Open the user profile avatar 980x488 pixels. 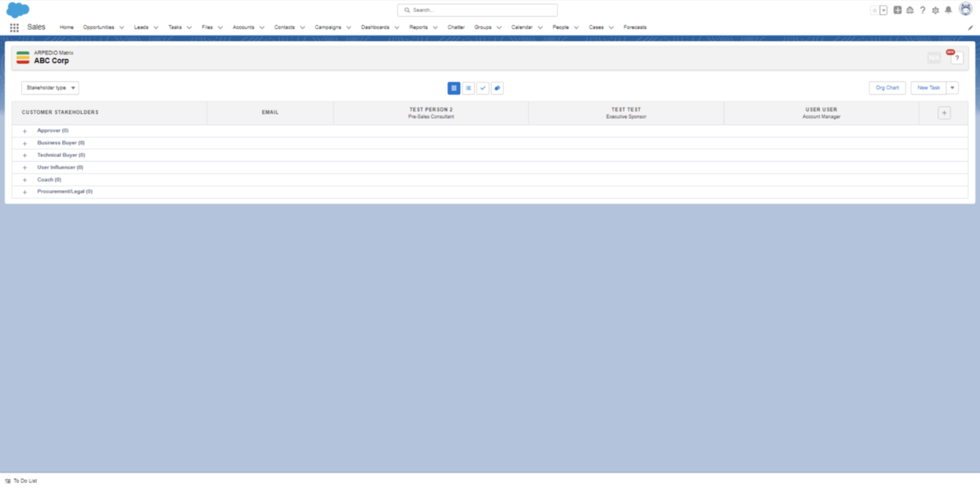[x=965, y=9]
